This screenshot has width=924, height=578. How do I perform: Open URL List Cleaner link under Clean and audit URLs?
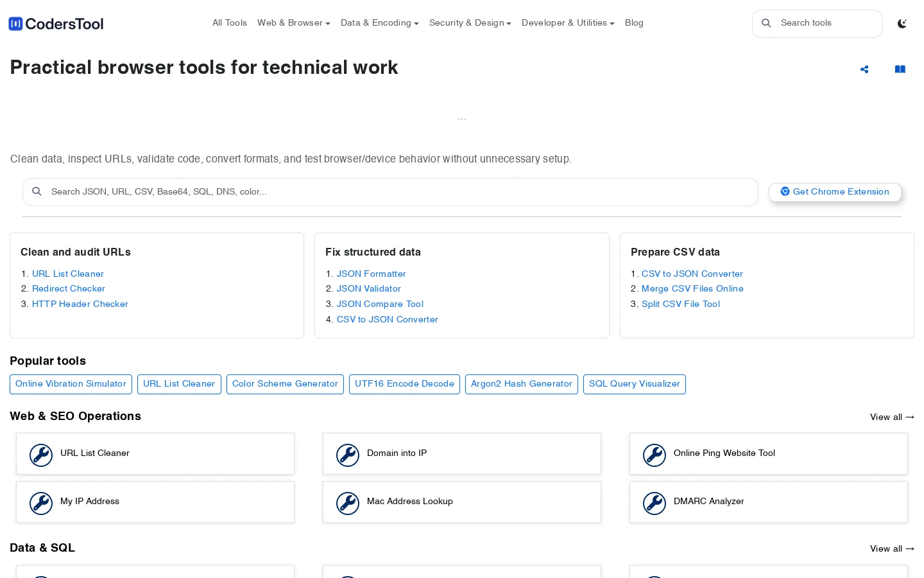[68, 274]
